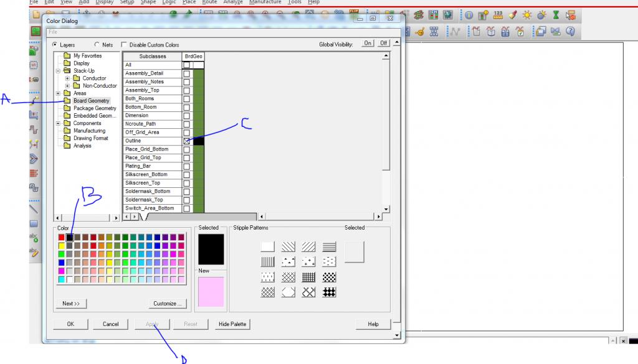Open the Color layers stack icon

coord(418,16)
